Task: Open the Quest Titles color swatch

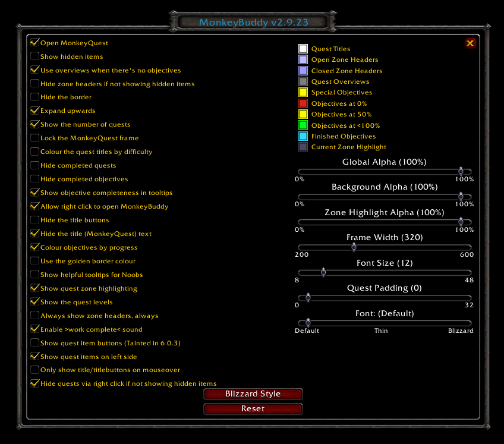Action: pos(303,49)
